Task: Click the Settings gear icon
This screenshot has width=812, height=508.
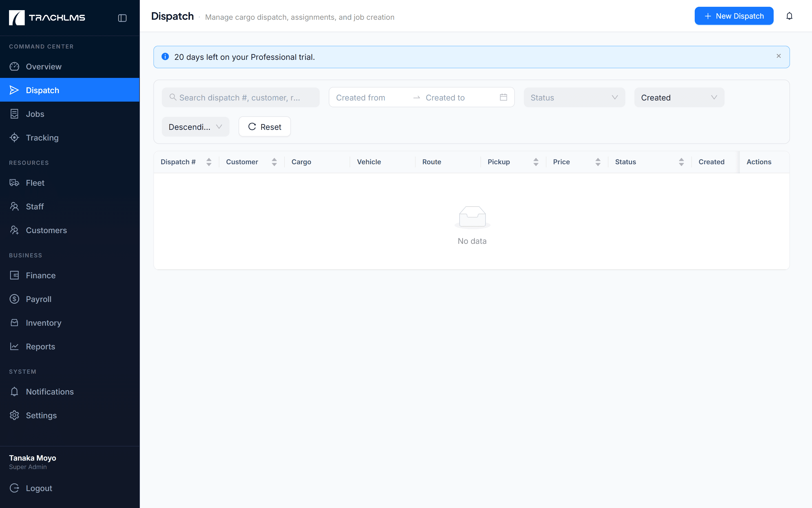Action: (x=14, y=415)
